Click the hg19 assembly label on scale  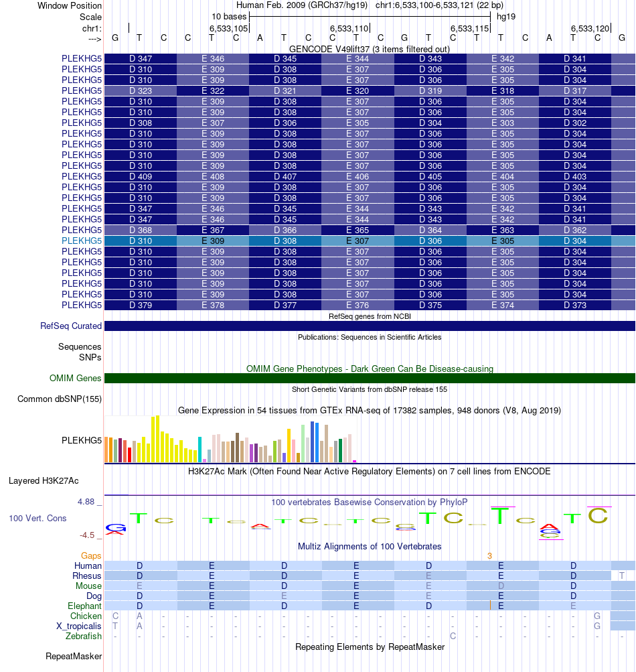tap(506, 17)
